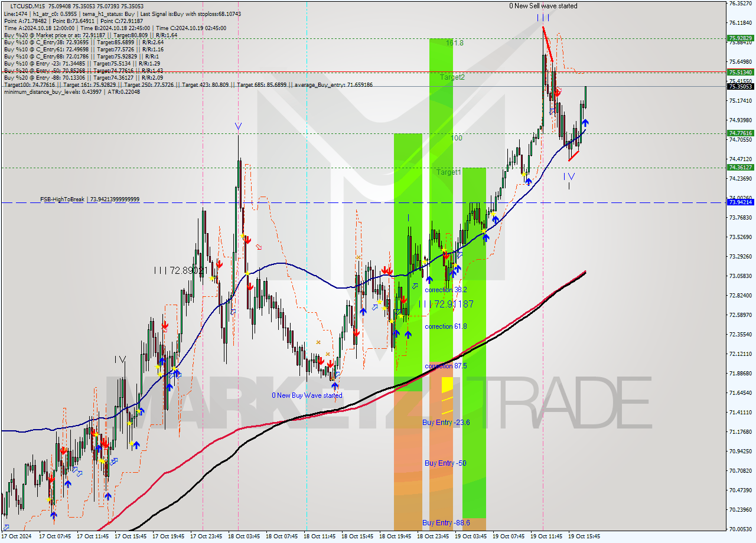Click the 'Buy %20 @ Entry -88' line

[83, 77]
